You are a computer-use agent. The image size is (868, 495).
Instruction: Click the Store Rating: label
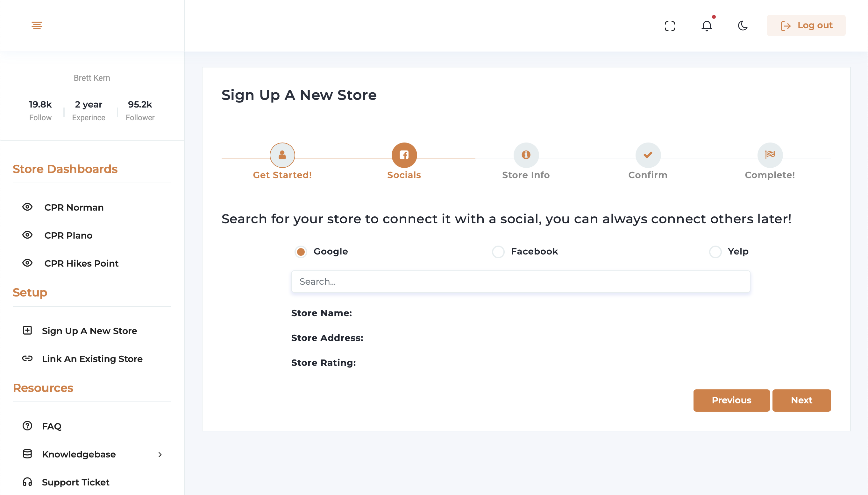click(323, 363)
